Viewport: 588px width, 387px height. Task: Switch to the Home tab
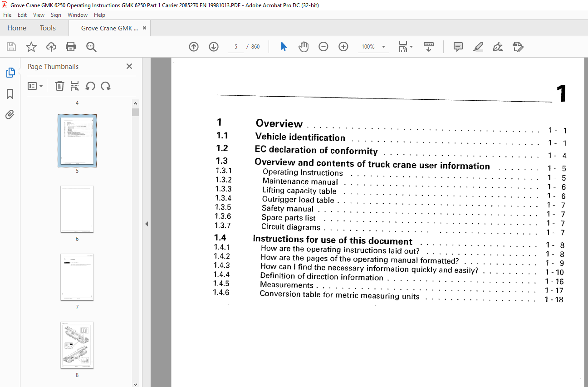17,28
